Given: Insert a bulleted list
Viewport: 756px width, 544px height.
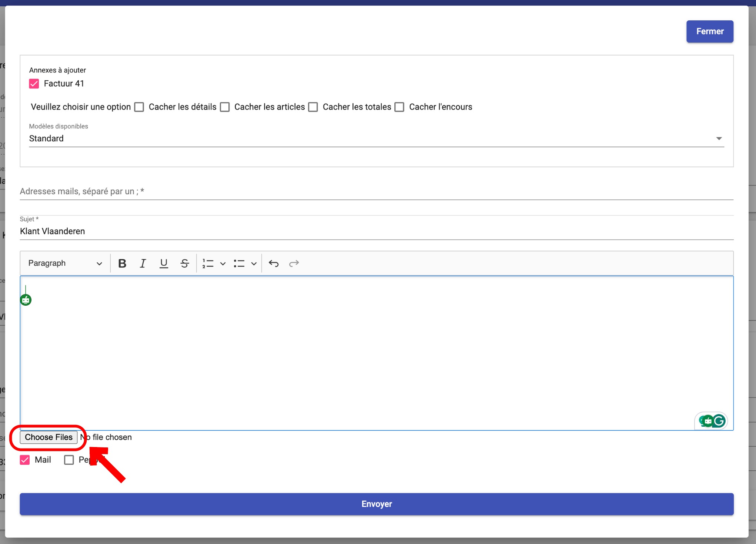Looking at the screenshot, I should coord(239,263).
